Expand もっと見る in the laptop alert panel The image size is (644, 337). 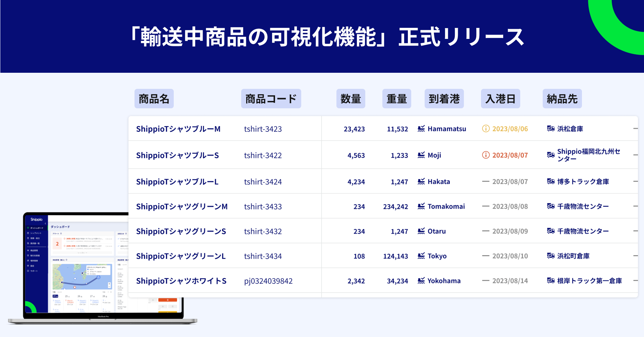pos(82,252)
